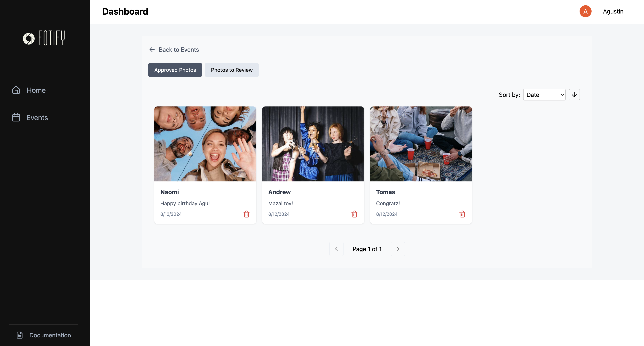Switch to the Approved Photos tab
This screenshot has width=644, height=346.
coord(175,70)
